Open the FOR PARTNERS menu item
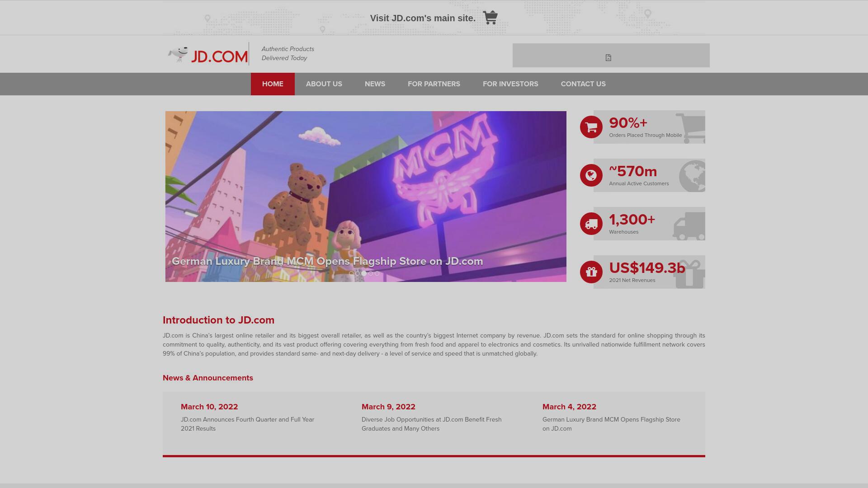 pos(434,84)
